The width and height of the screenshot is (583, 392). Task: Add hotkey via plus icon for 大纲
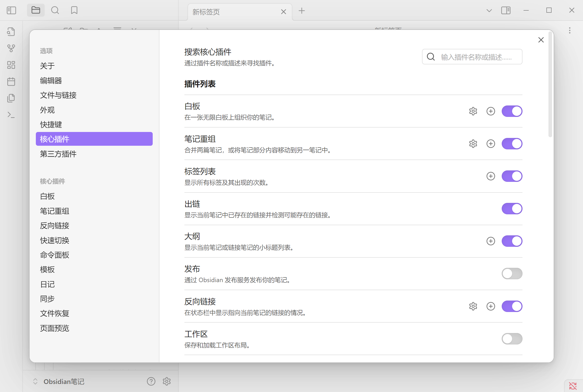pos(491,241)
